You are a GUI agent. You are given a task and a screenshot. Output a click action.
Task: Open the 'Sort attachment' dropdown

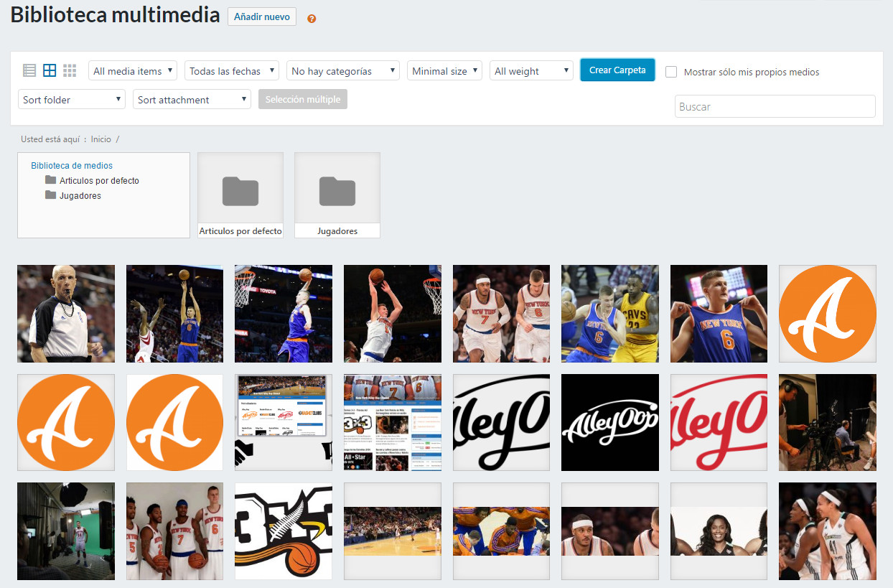[192, 99]
